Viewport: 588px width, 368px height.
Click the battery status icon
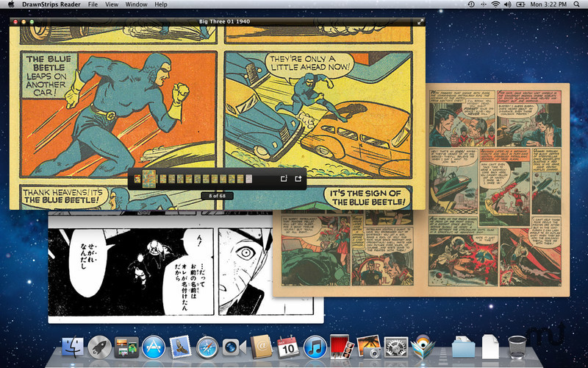[520, 4]
